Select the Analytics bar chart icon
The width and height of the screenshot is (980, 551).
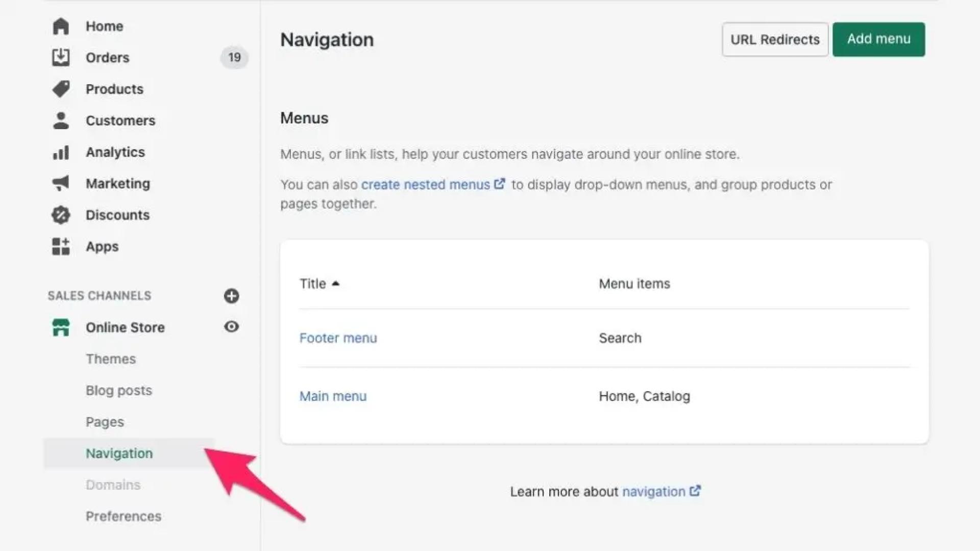(61, 152)
